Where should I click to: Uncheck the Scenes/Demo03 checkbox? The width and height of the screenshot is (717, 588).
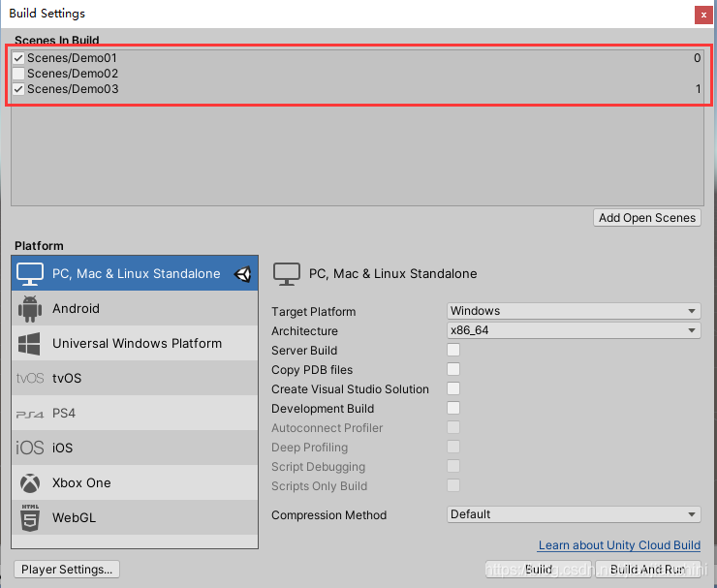click(18, 89)
